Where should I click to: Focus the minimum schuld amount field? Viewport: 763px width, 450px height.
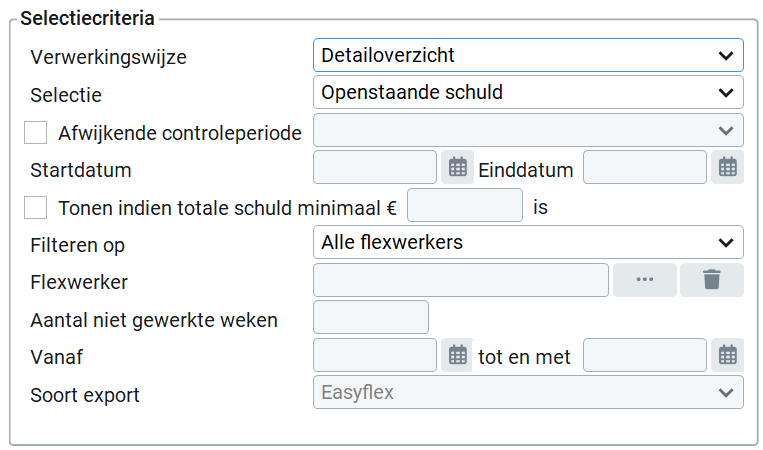(x=465, y=206)
